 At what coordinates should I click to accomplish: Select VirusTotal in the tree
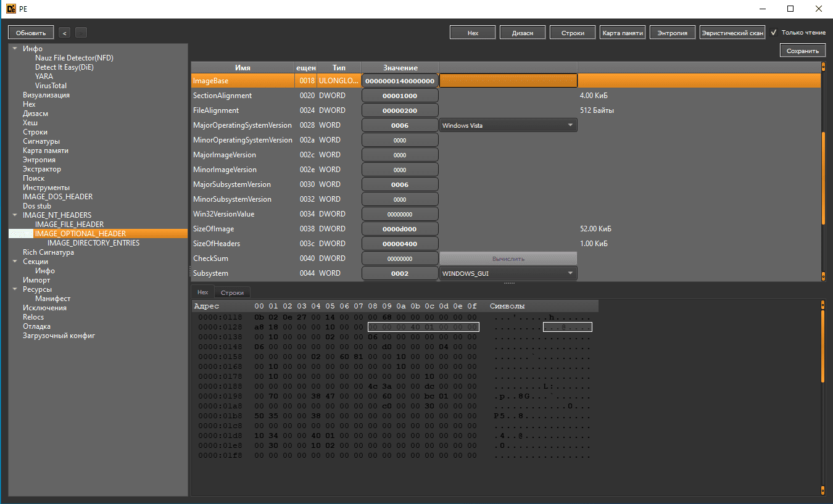(x=51, y=86)
